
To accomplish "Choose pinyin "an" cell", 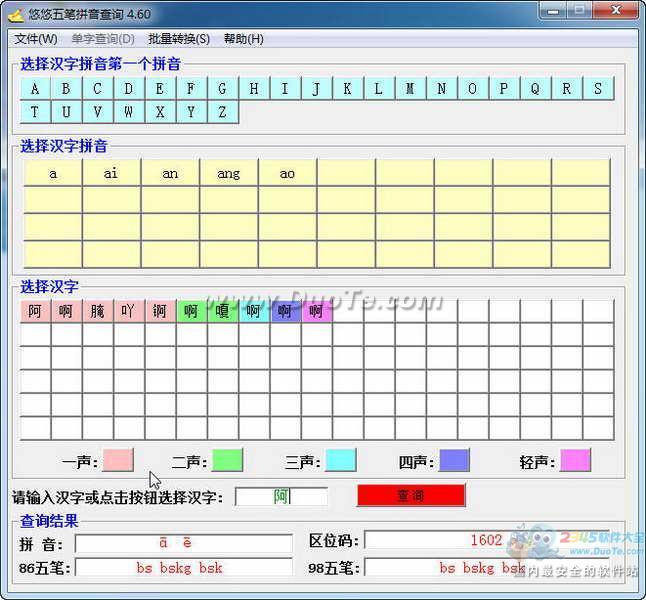I will [x=170, y=173].
